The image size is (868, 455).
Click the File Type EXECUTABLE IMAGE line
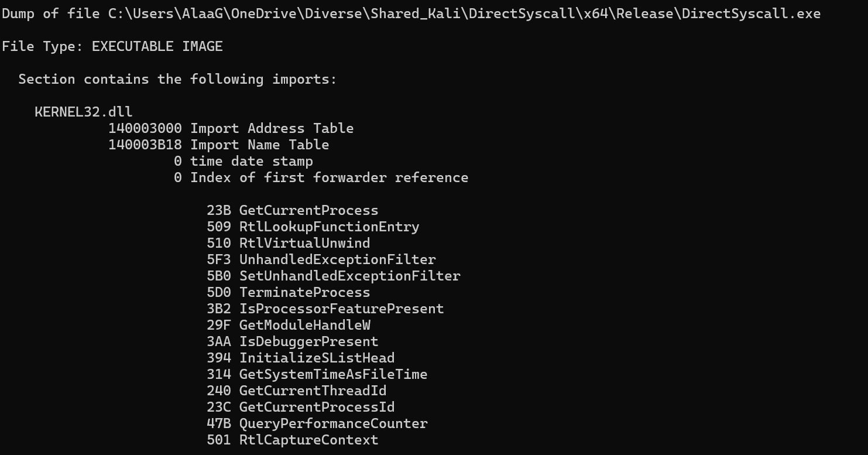(112, 46)
